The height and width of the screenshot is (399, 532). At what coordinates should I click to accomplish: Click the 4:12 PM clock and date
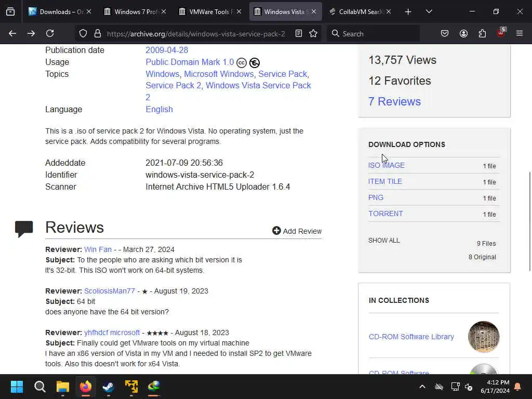(x=495, y=387)
